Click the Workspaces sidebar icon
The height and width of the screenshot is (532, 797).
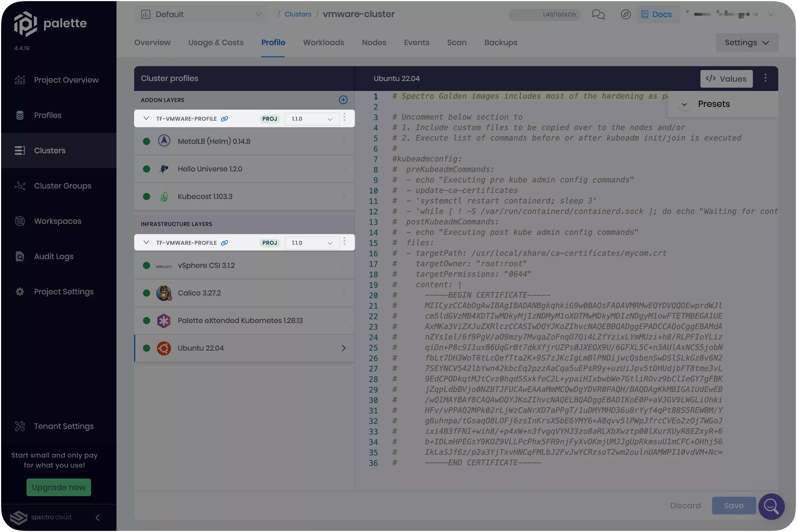click(x=19, y=221)
